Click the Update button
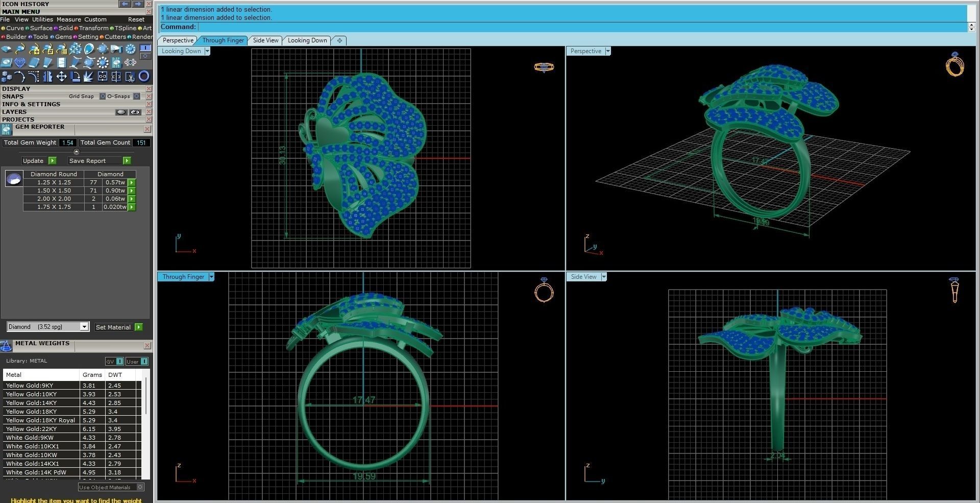The width and height of the screenshot is (980, 503). click(x=39, y=161)
